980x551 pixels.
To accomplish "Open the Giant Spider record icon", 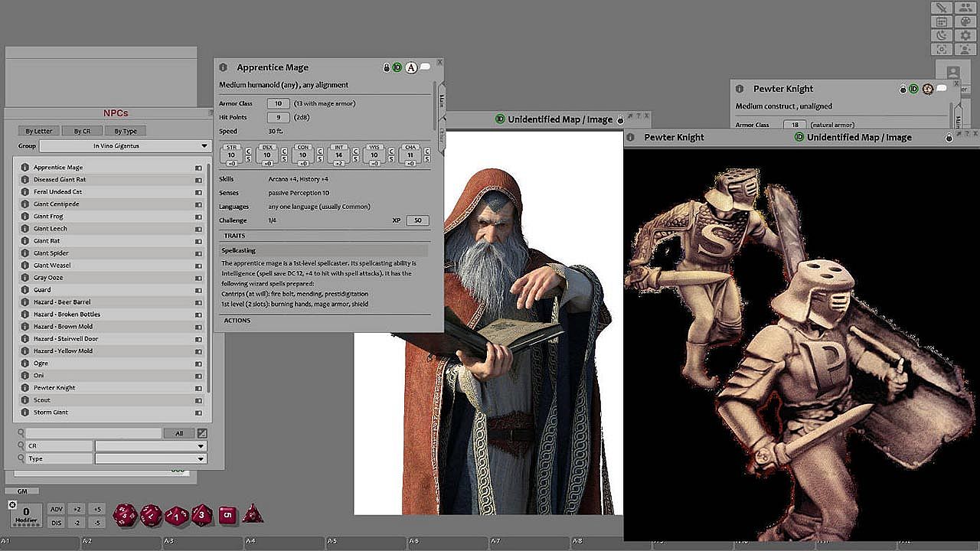I will pyautogui.click(x=24, y=253).
